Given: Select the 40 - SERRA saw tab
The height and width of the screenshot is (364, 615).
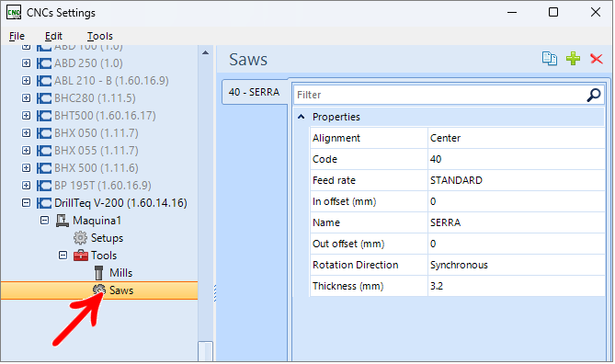Looking at the screenshot, I should click(x=255, y=92).
